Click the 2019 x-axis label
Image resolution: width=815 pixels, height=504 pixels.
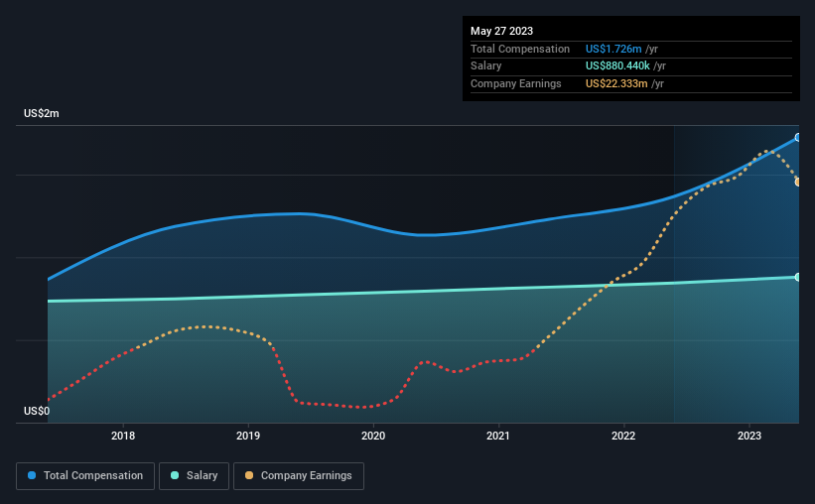pos(248,436)
